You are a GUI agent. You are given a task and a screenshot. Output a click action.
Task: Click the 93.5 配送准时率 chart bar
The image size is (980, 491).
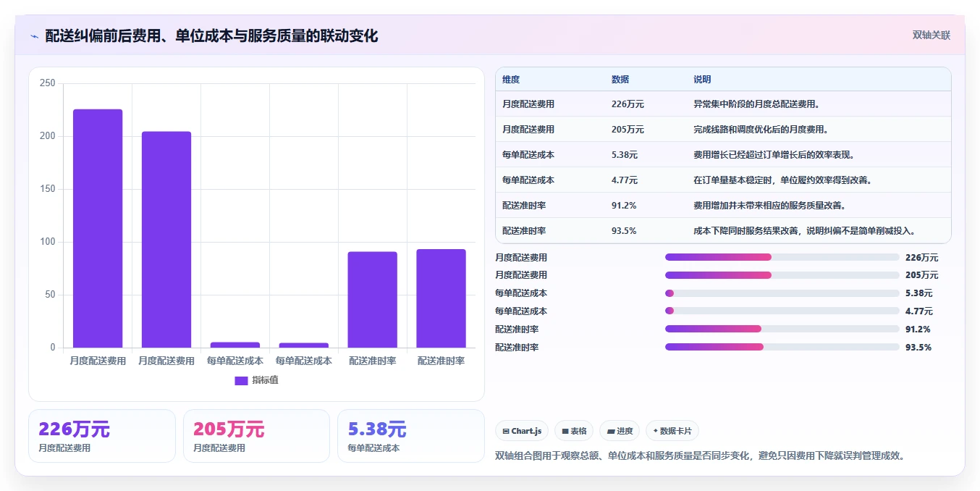441,298
